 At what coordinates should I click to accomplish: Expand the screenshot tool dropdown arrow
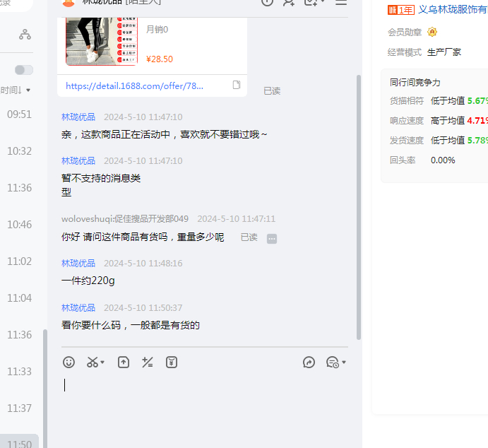coord(102,363)
